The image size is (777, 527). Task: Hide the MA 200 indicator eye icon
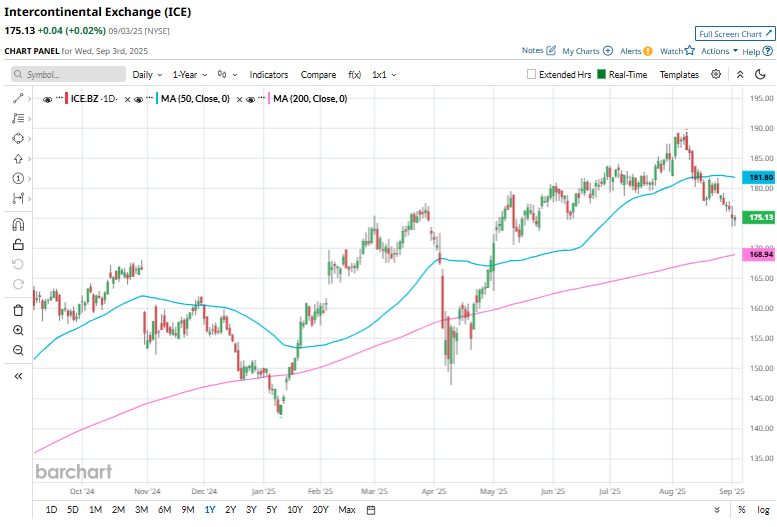point(251,99)
